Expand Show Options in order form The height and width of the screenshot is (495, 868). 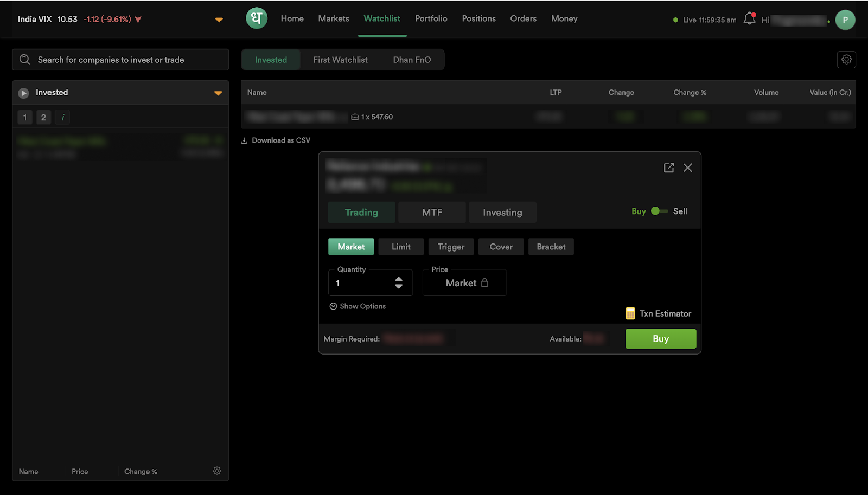pyautogui.click(x=358, y=306)
